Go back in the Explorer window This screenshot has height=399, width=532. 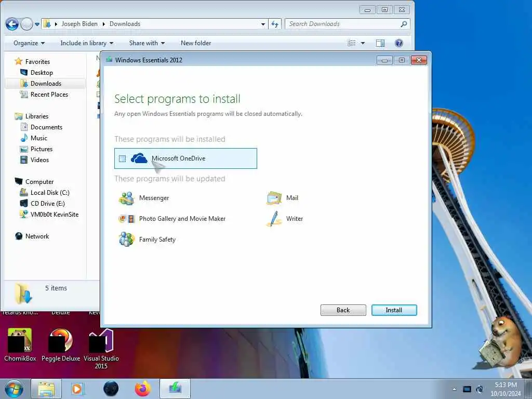(x=12, y=24)
